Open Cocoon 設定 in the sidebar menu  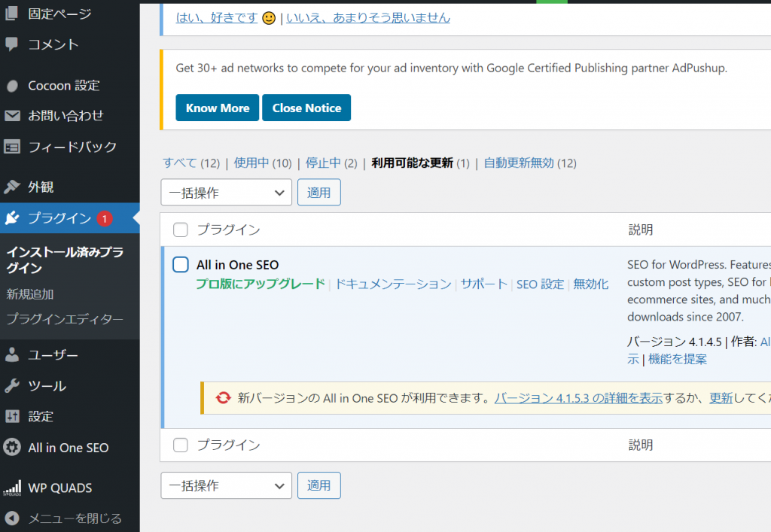click(x=64, y=86)
